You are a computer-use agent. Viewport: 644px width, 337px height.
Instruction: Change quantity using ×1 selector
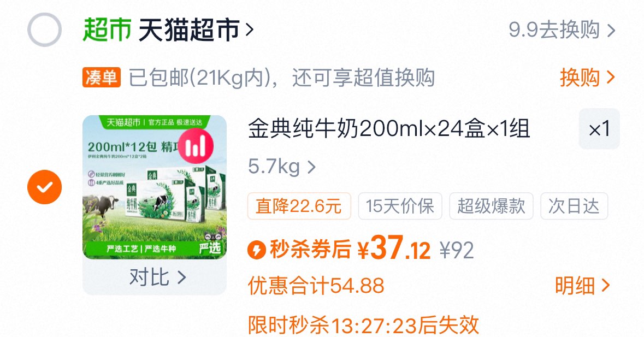tap(599, 129)
